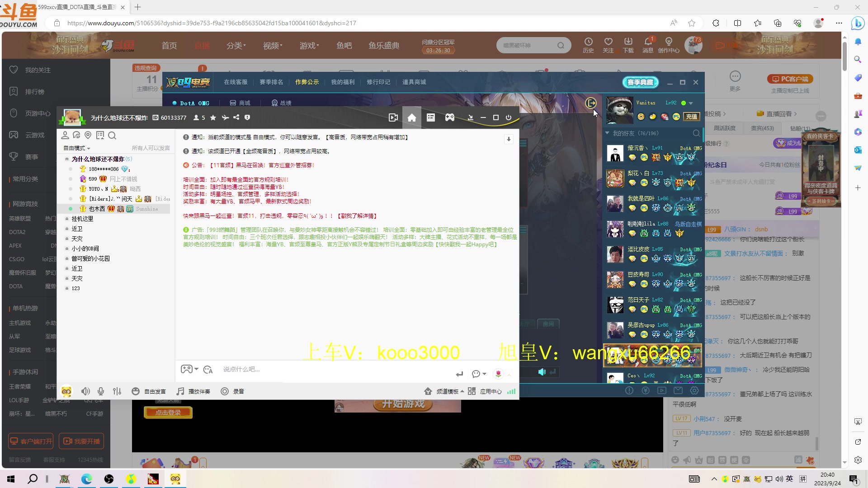This screenshot has height=488, width=868.
Task: Collapse the 为什么地球还不爆炸 channel root
Action: tap(67, 159)
